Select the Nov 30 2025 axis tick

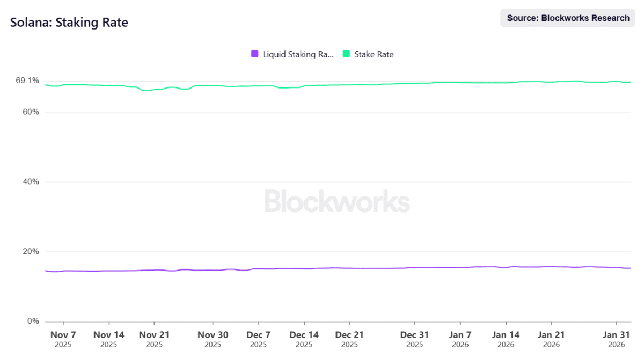point(213,339)
